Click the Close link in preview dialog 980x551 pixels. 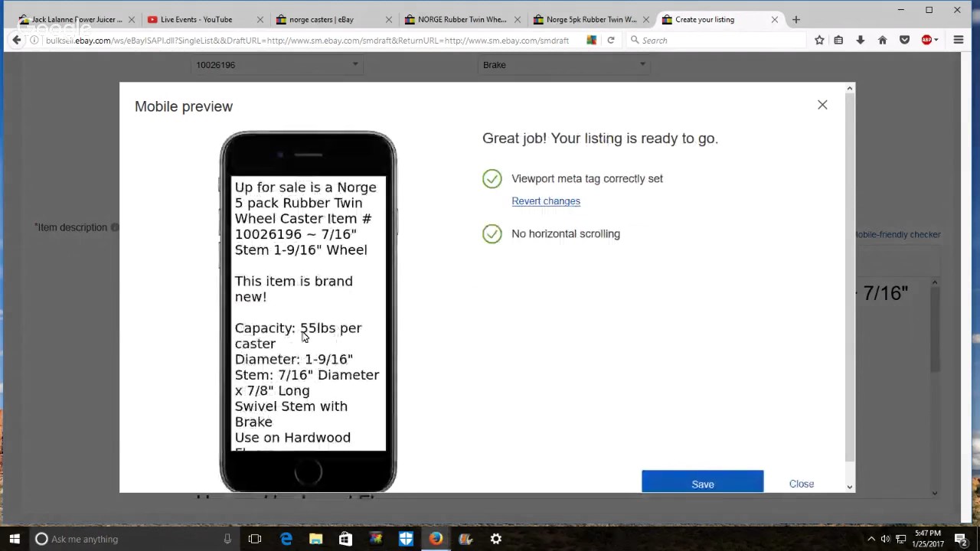[802, 484]
